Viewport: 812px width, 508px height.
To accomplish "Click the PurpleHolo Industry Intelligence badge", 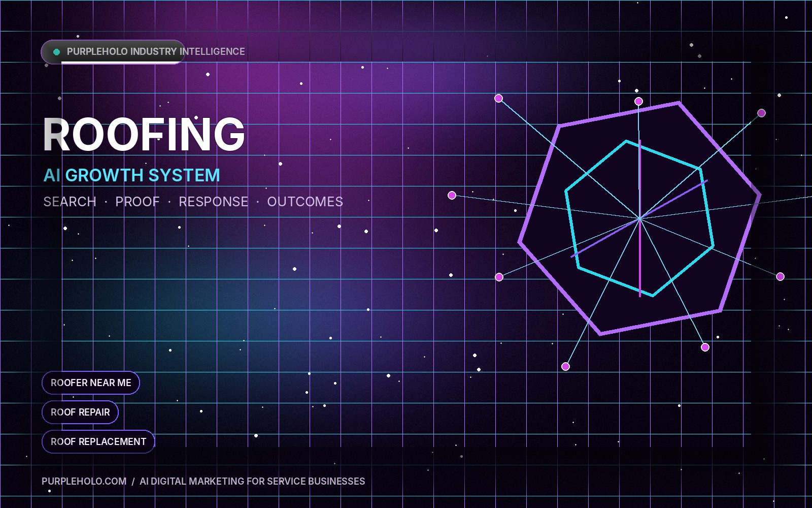I will pyautogui.click(x=113, y=52).
